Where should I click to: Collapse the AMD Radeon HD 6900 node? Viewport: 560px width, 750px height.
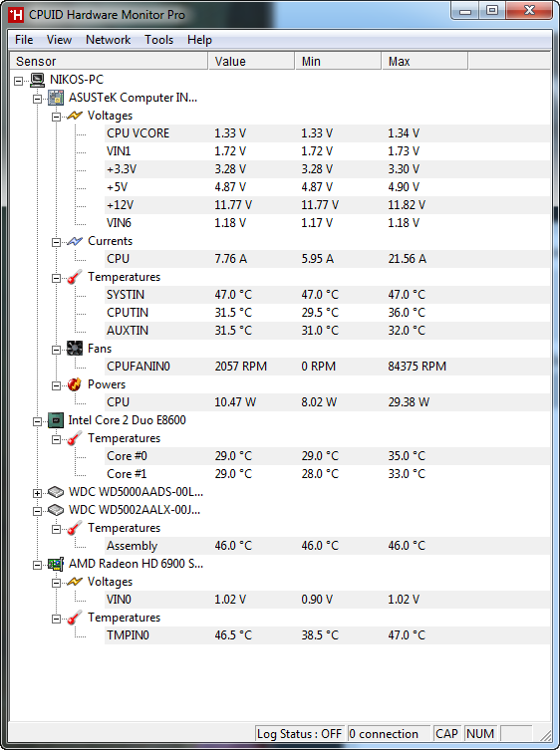[x=37, y=565]
